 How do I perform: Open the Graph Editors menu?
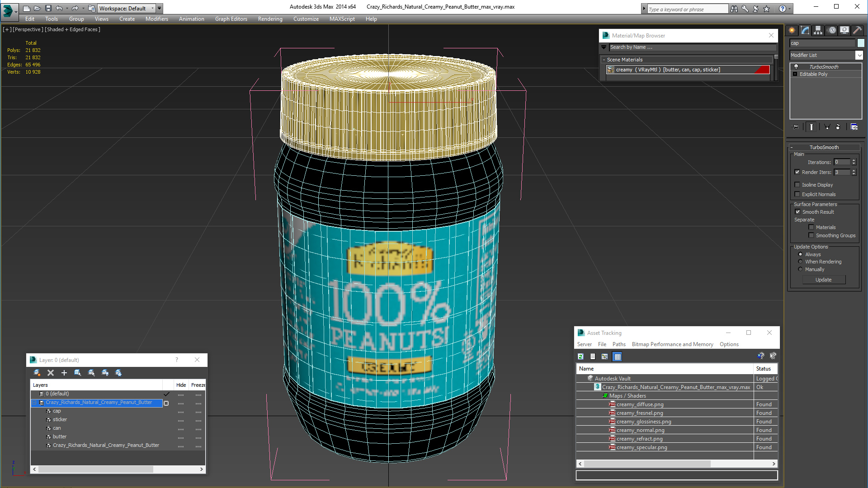231,19
